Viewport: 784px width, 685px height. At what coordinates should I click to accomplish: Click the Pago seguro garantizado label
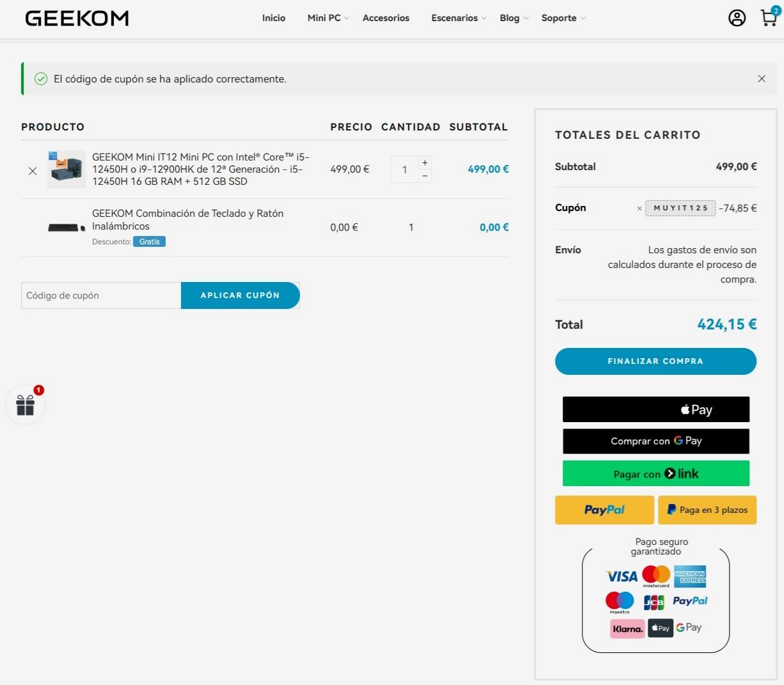coord(656,547)
